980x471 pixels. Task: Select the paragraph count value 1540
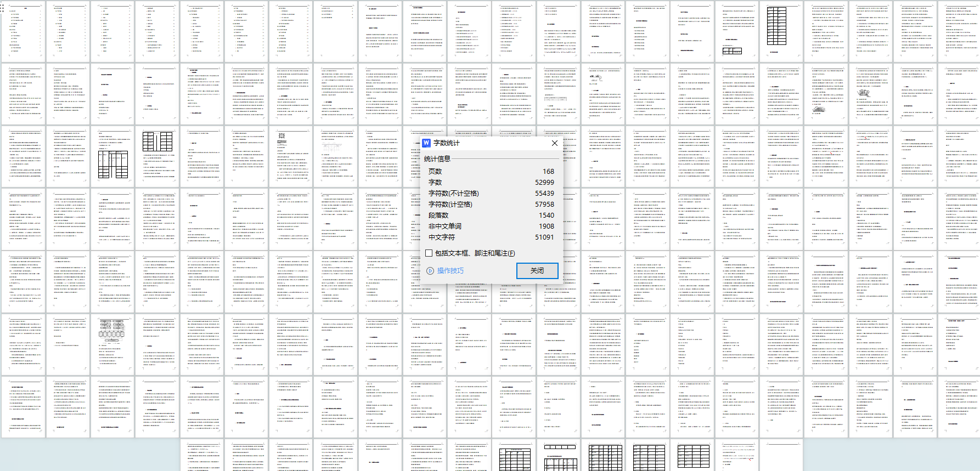tap(547, 215)
